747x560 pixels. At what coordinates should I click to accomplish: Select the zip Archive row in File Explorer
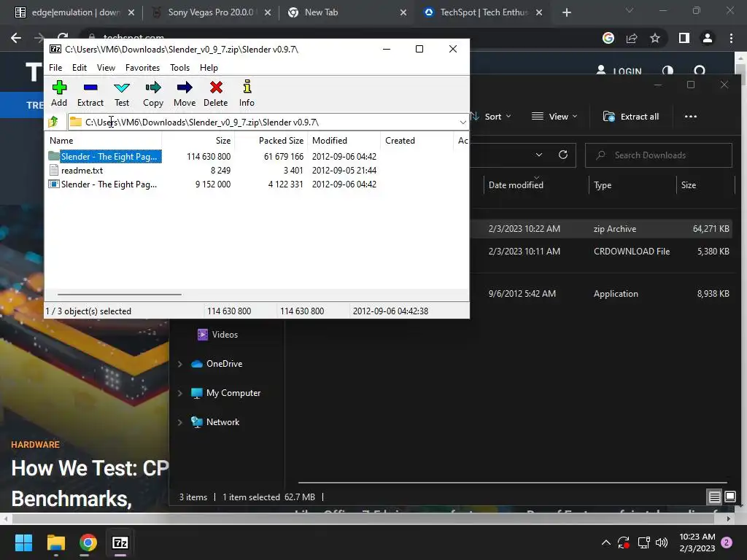coord(602,229)
